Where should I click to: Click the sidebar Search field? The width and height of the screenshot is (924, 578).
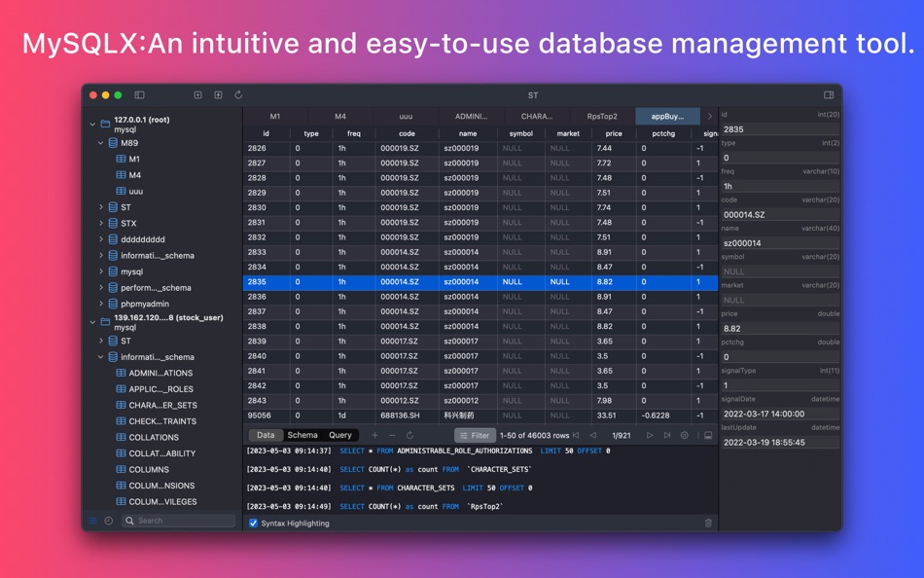coord(179,521)
